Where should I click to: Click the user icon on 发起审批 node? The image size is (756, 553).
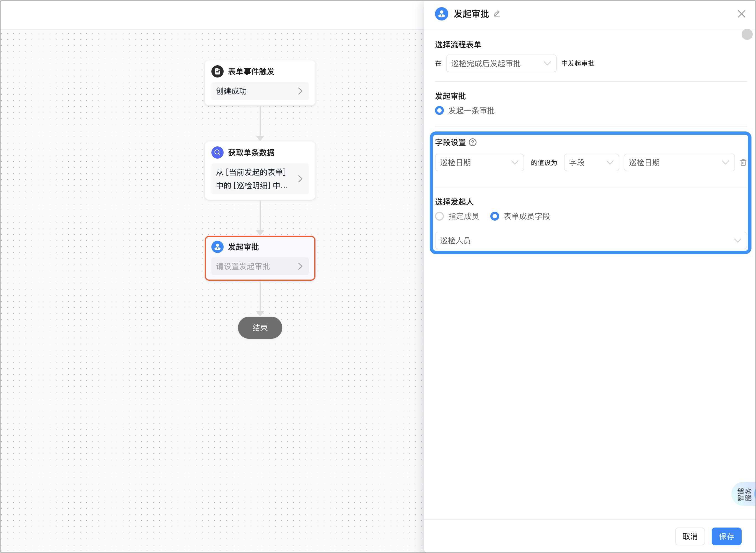(218, 247)
